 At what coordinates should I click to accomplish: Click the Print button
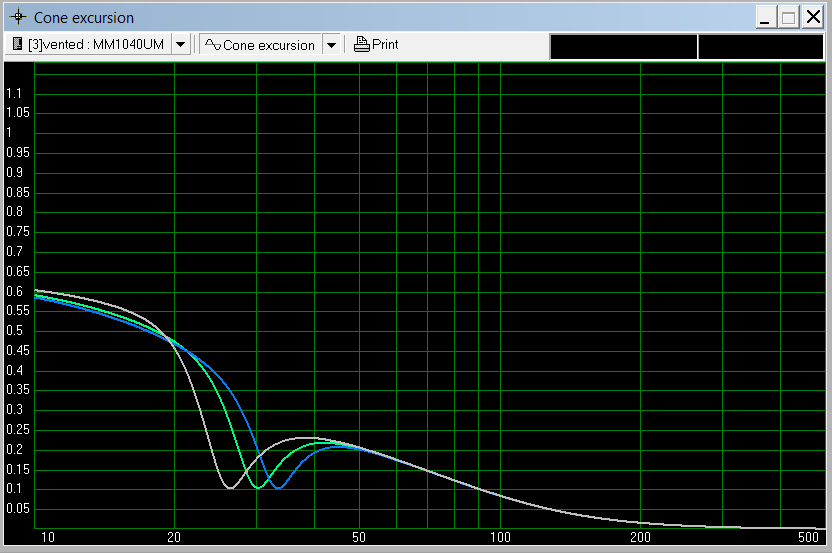[376, 45]
